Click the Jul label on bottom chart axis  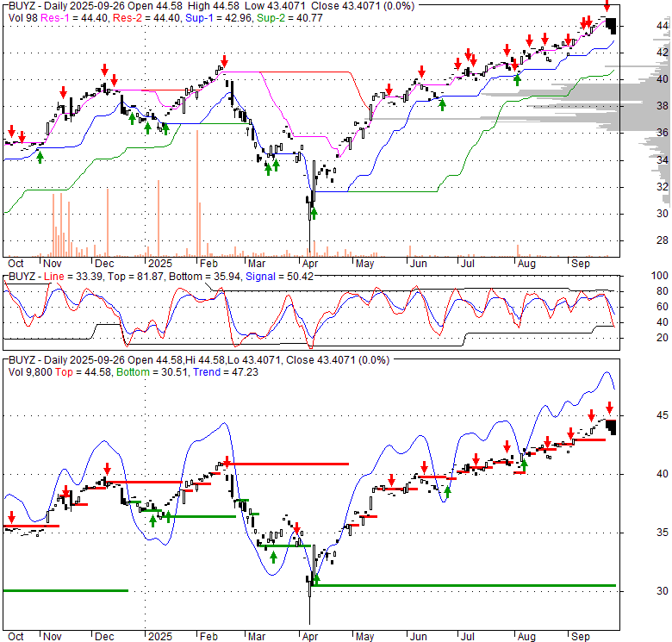tap(468, 637)
